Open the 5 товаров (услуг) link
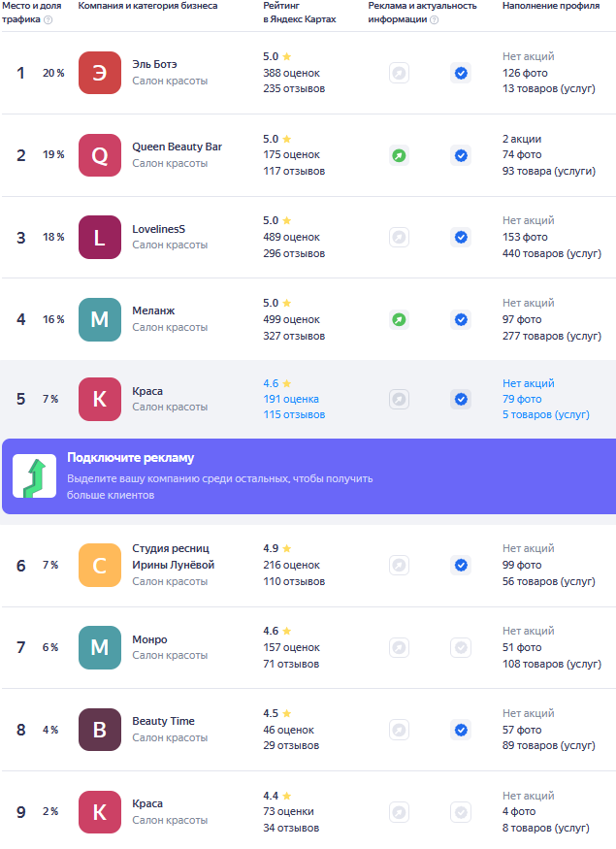The image size is (616, 849). pyautogui.click(x=545, y=414)
